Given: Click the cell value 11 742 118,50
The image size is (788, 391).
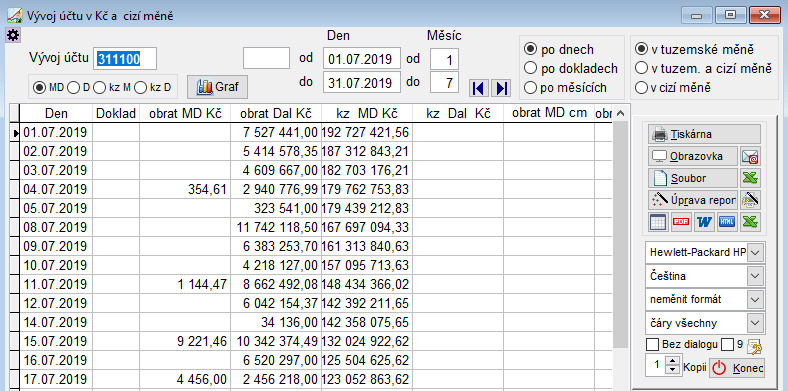Looking at the screenshot, I should coord(277,228).
